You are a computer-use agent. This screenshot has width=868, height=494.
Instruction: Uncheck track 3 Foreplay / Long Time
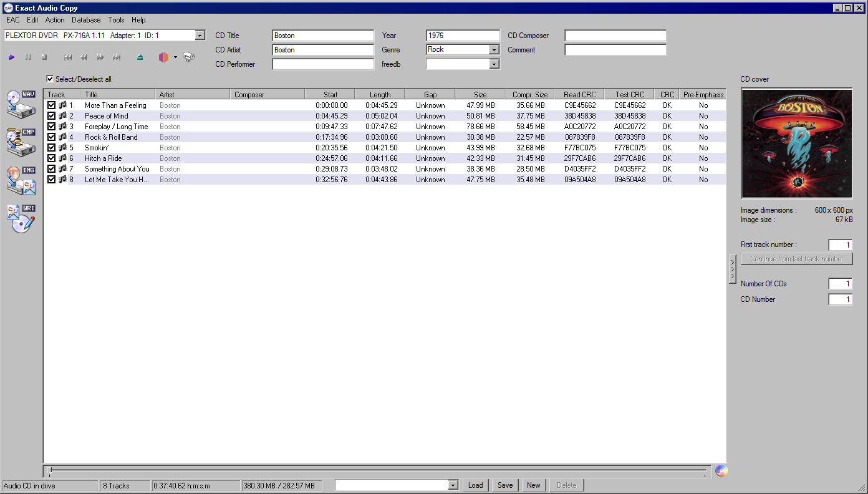pyautogui.click(x=52, y=127)
